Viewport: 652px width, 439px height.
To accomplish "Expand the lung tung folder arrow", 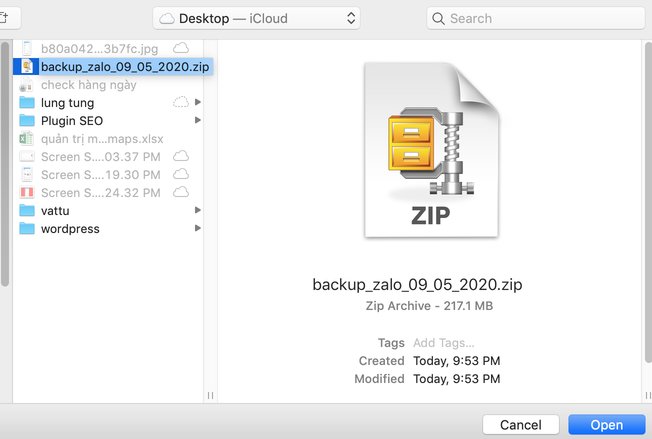I will [x=198, y=103].
